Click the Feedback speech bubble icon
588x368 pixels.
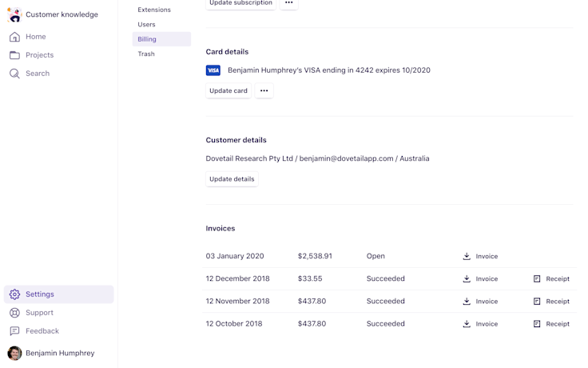pos(14,331)
